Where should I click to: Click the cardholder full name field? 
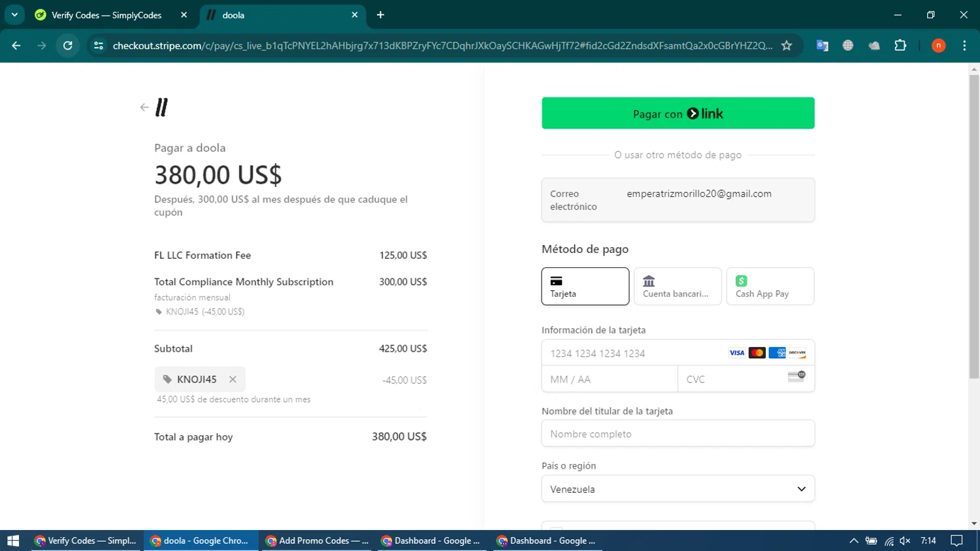point(678,433)
